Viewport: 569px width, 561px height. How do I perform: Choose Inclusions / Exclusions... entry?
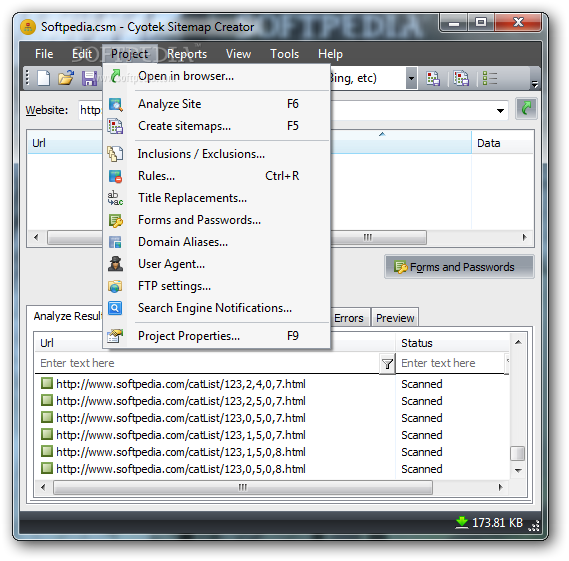217,154
